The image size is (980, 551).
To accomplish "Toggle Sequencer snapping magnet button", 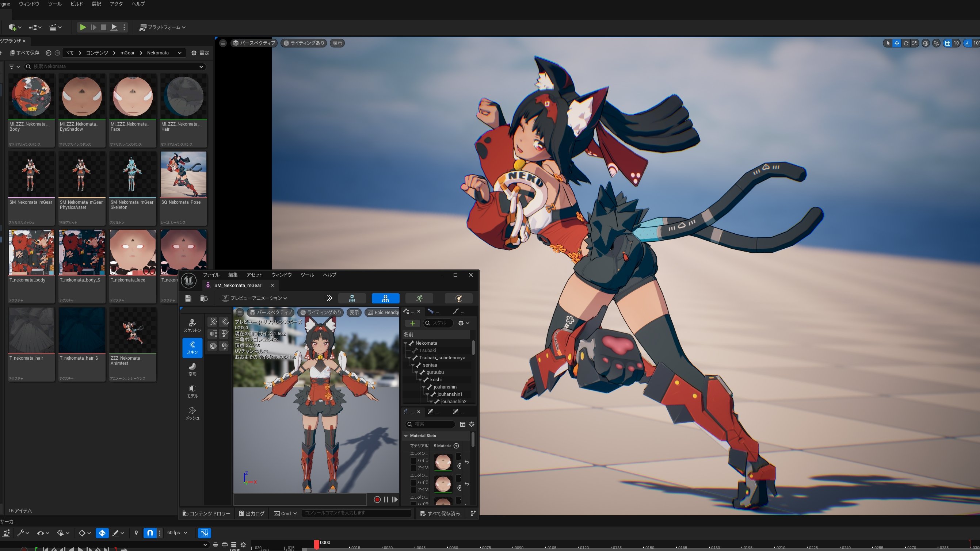I will (x=150, y=533).
